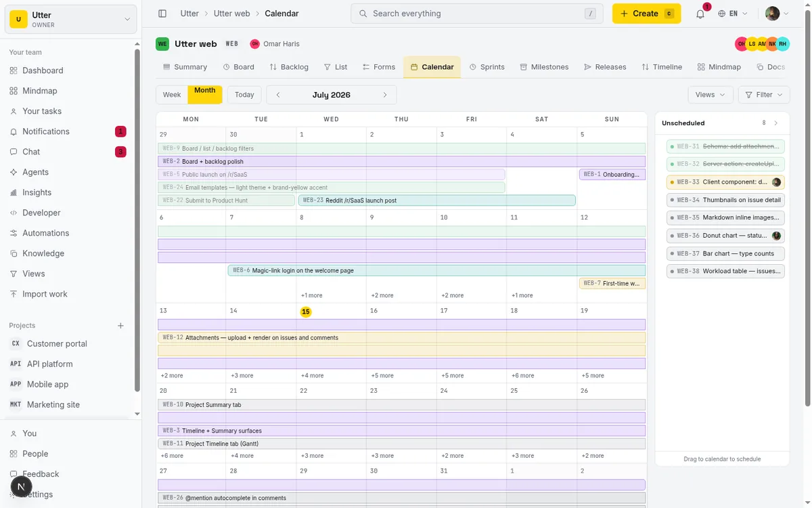This screenshot has width=812, height=508.
Task: Switch calendar to Week view
Action: [x=172, y=95]
